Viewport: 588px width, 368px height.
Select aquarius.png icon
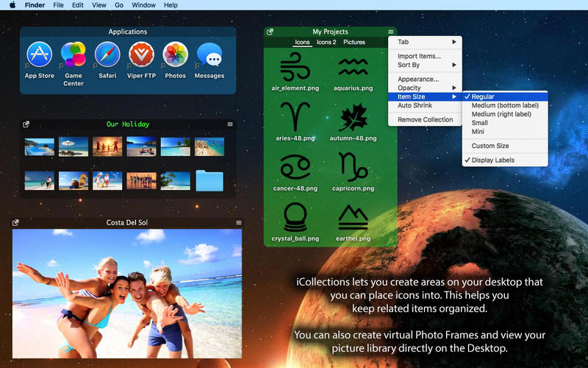pyautogui.click(x=353, y=67)
